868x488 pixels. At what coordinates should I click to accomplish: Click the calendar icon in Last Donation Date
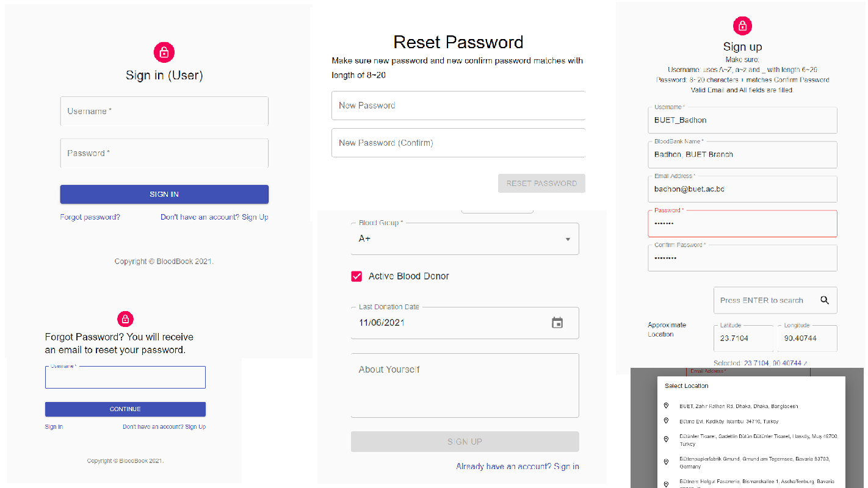[x=557, y=323]
